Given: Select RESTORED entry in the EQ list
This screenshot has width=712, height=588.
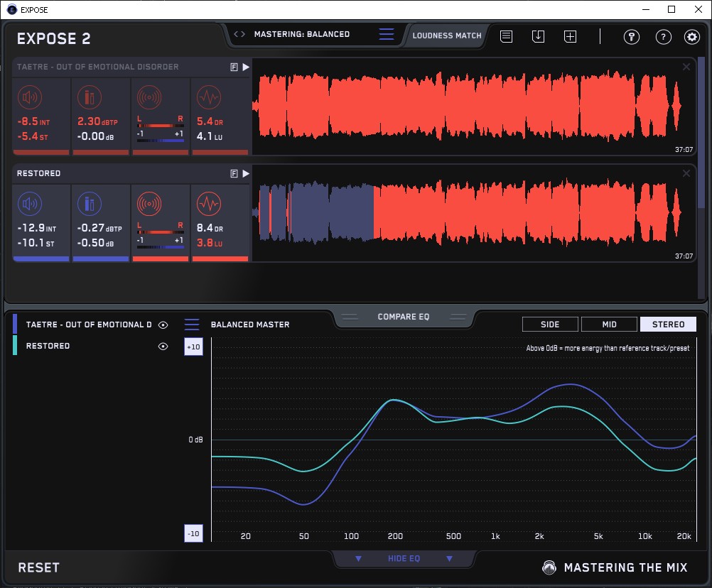Looking at the screenshot, I should tap(48, 346).
